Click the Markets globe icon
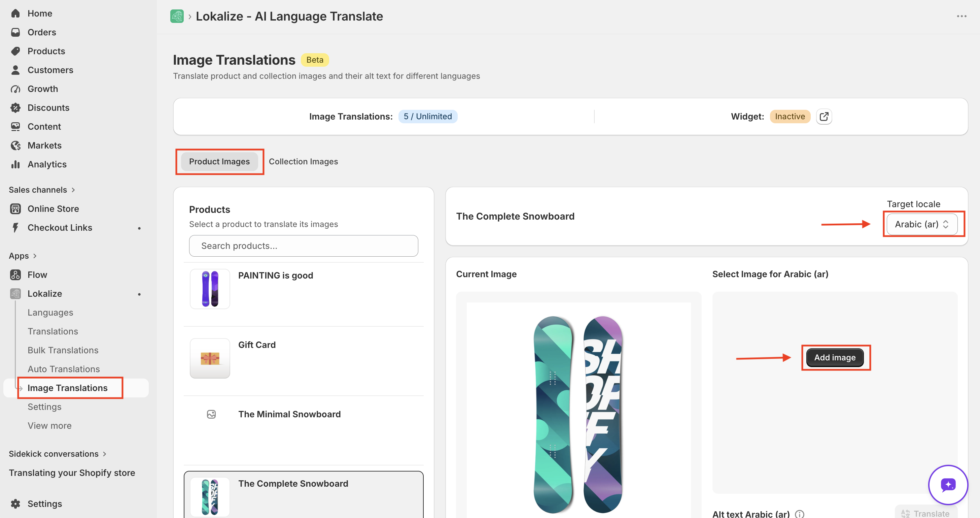The height and width of the screenshot is (518, 980). coord(15,145)
